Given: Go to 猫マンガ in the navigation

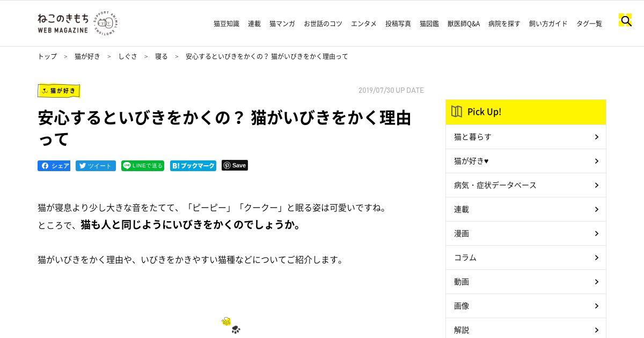Looking at the screenshot, I should 282,24.
